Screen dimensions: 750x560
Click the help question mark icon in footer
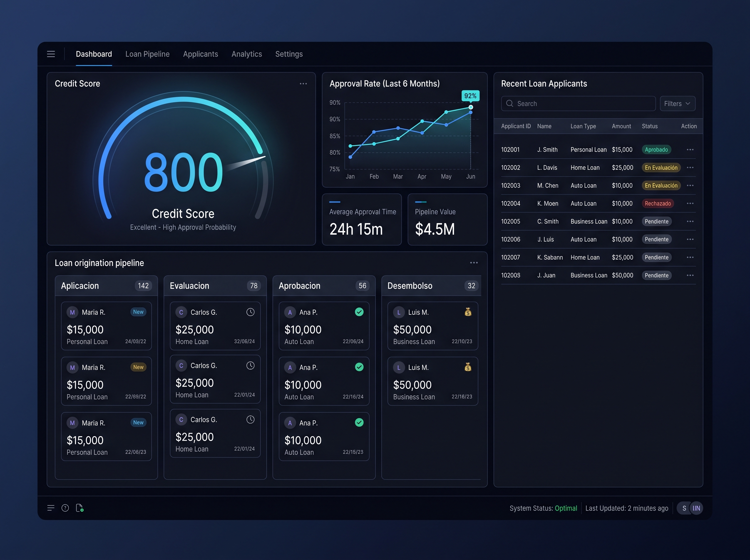click(65, 508)
